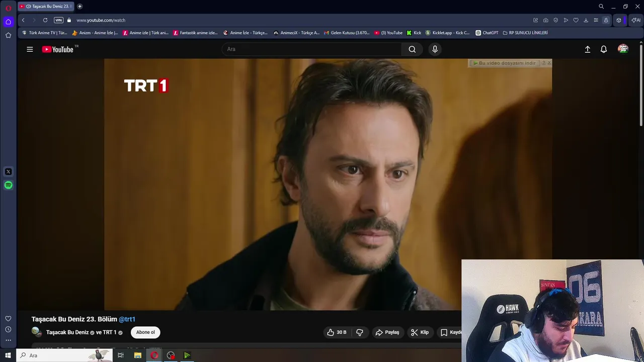Go to the Opera sidebar home icon
Image resolution: width=644 pixels, height=362 pixels.
(8, 22)
